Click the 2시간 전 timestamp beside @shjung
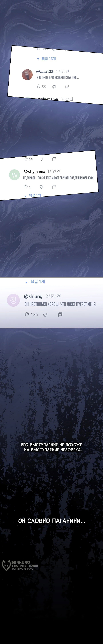 [53, 296]
